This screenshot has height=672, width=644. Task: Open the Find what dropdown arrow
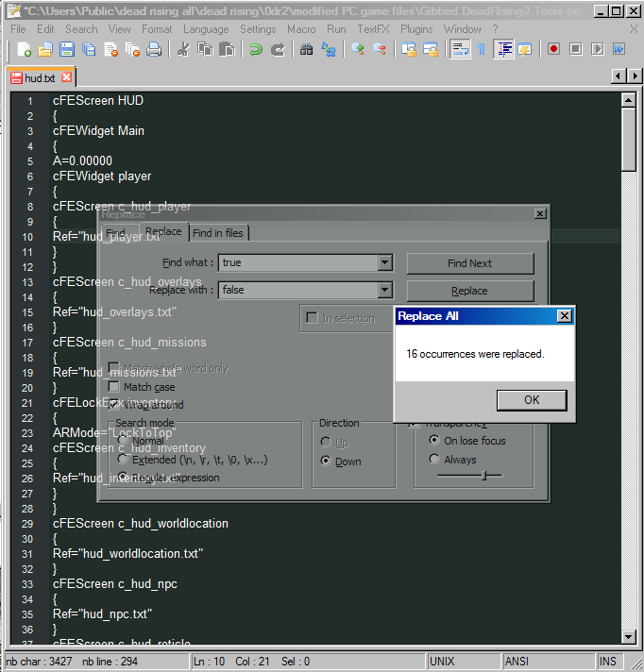pyautogui.click(x=384, y=262)
